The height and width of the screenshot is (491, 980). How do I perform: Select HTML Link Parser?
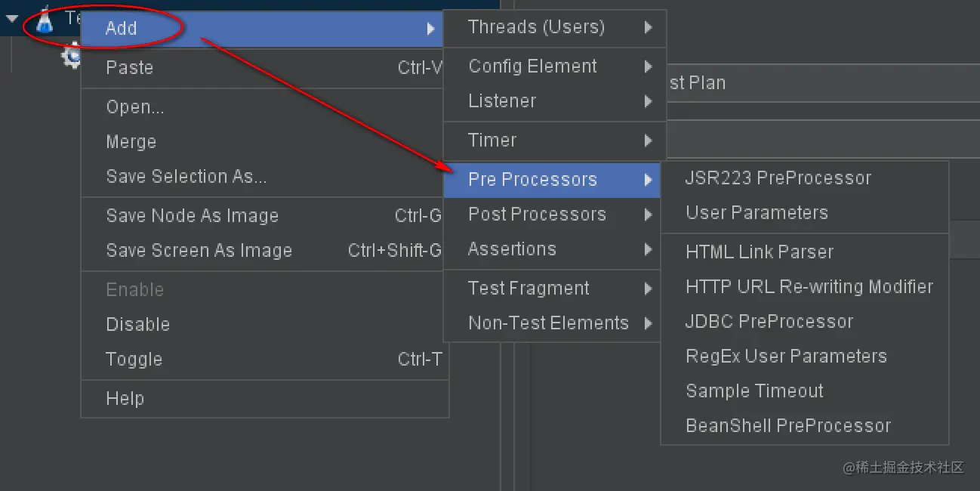click(x=760, y=252)
